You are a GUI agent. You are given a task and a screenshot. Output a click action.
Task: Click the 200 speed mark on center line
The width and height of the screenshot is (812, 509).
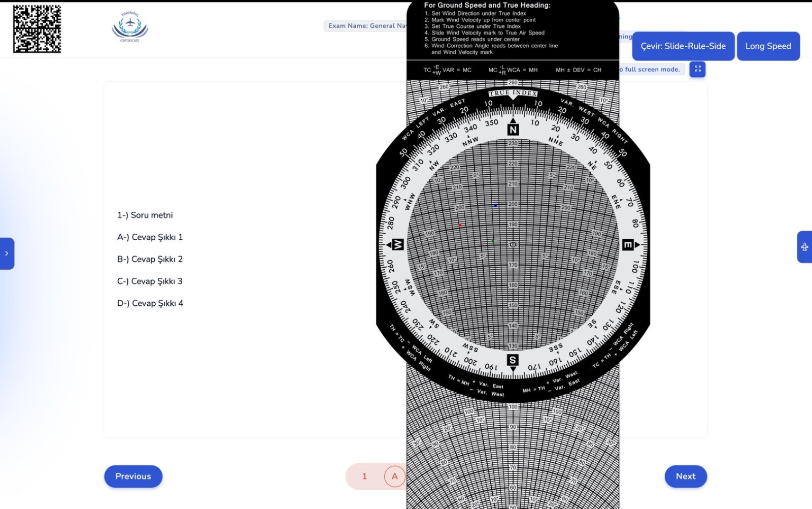click(513, 204)
